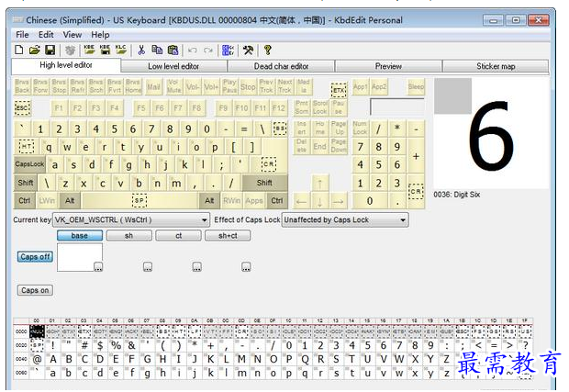Screen dimensions: 569x392
Task: Toggle the Caps off row button
Action: click(35, 257)
